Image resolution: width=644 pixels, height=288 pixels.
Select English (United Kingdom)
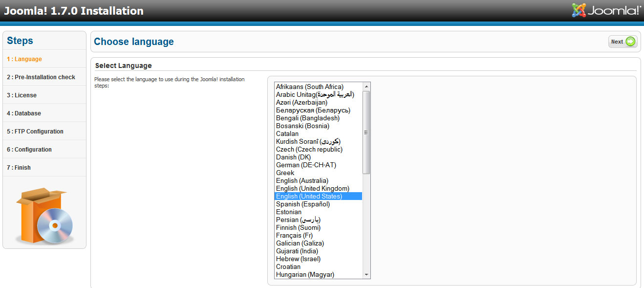click(319, 189)
